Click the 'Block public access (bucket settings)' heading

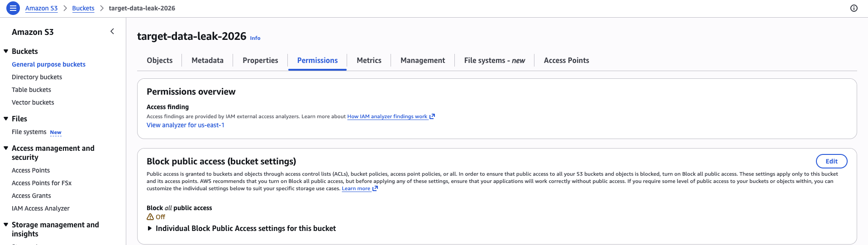coord(221,161)
